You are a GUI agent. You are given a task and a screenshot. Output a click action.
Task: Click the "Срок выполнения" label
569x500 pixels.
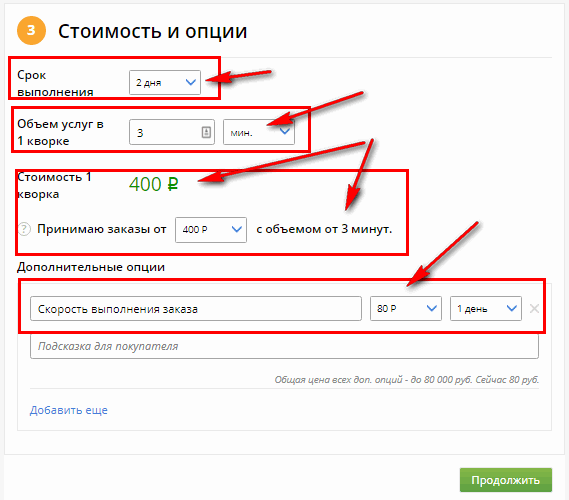(x=55, y=83)
